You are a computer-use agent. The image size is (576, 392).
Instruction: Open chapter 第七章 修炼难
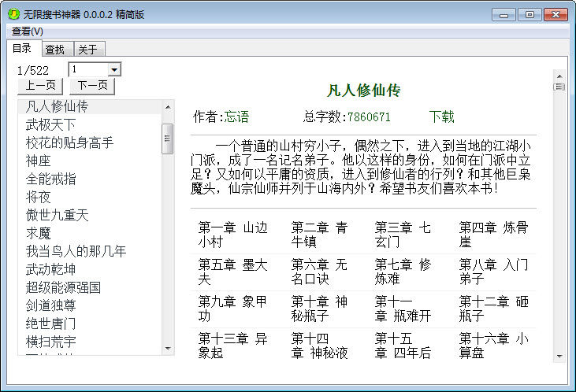point(403,272)
